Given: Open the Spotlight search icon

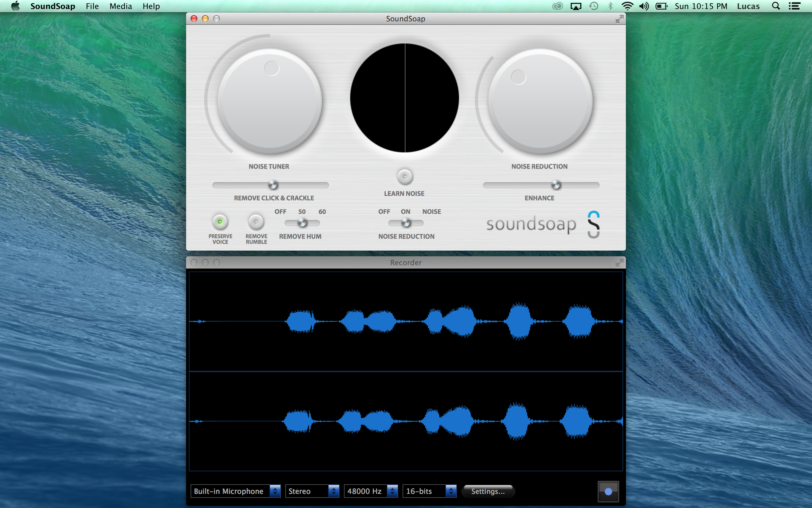Looking at the screenshot, I should point(776,6).
